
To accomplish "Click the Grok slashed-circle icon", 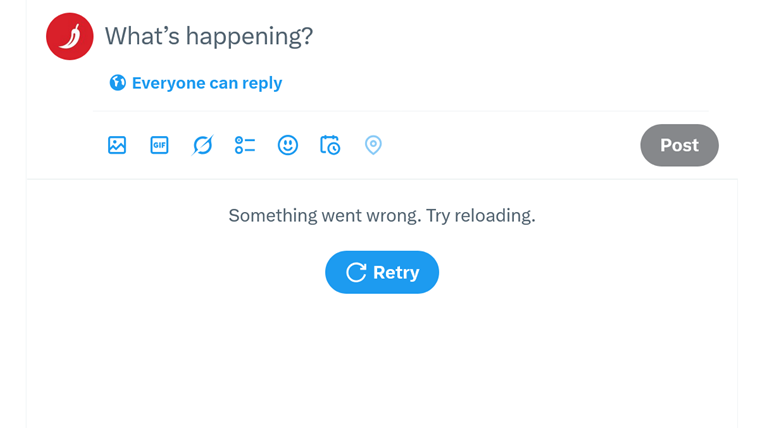I will 202,145.
